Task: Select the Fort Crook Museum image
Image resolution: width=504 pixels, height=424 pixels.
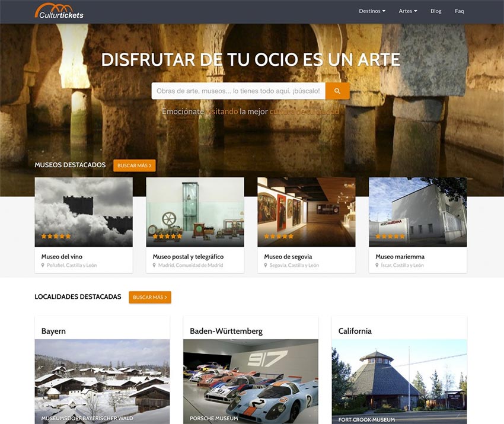Action: click(x=399, y=380)
